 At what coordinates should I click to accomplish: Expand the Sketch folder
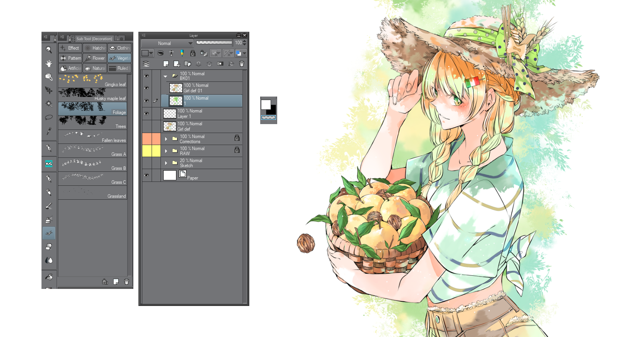coord(166,163)
